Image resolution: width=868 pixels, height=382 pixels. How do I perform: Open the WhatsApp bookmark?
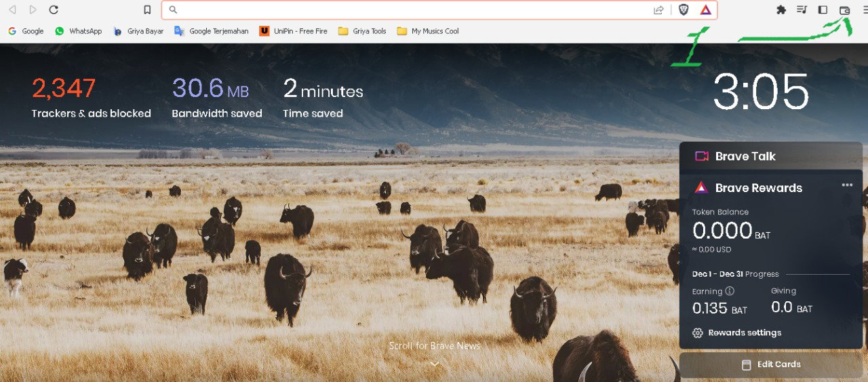(78, 31)
